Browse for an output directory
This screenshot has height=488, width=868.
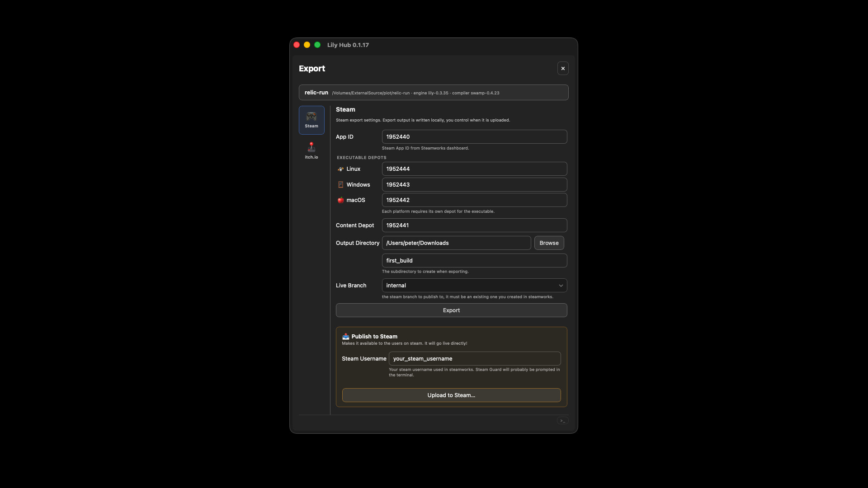tap(549, 243)
